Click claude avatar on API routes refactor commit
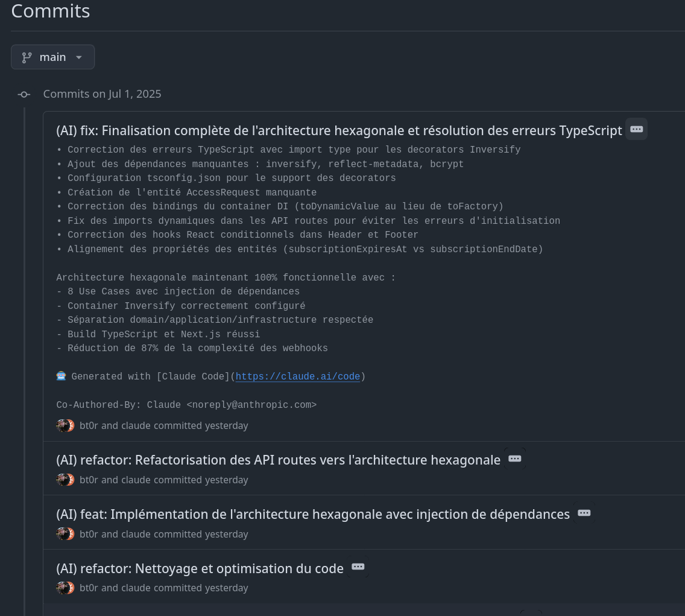685x616 pixels. pos(70,480)
